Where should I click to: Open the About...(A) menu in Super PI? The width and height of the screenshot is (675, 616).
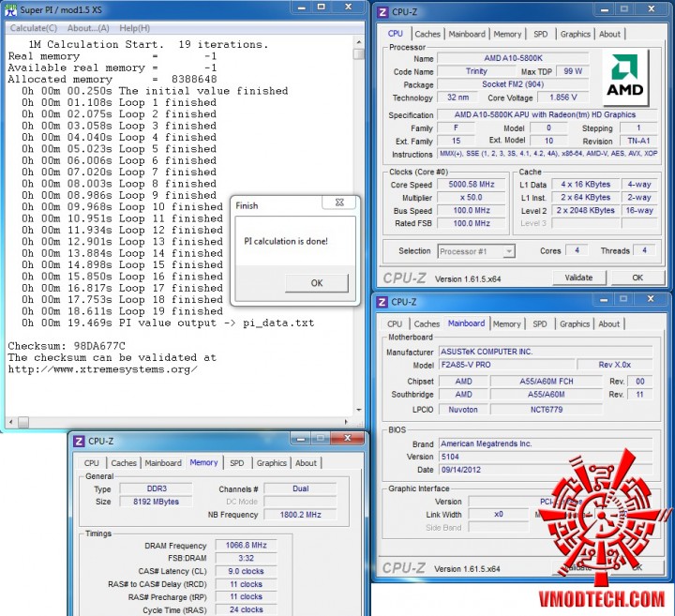point(88,28)
